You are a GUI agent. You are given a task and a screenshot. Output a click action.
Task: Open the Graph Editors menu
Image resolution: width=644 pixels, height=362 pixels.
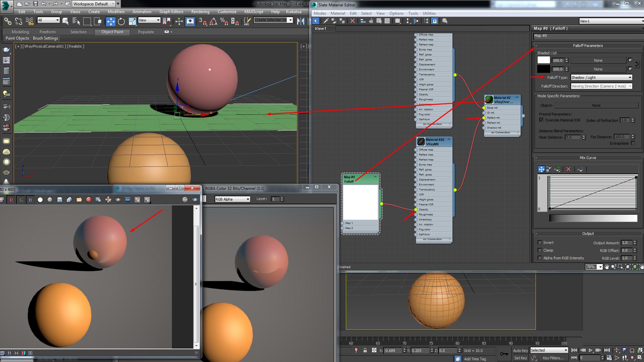(171, 12)
